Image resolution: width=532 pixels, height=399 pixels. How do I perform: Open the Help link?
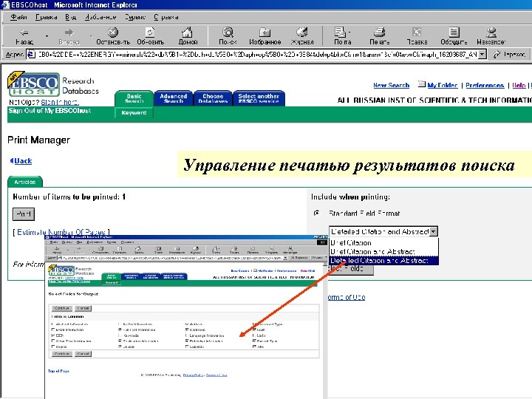[519, 85]
